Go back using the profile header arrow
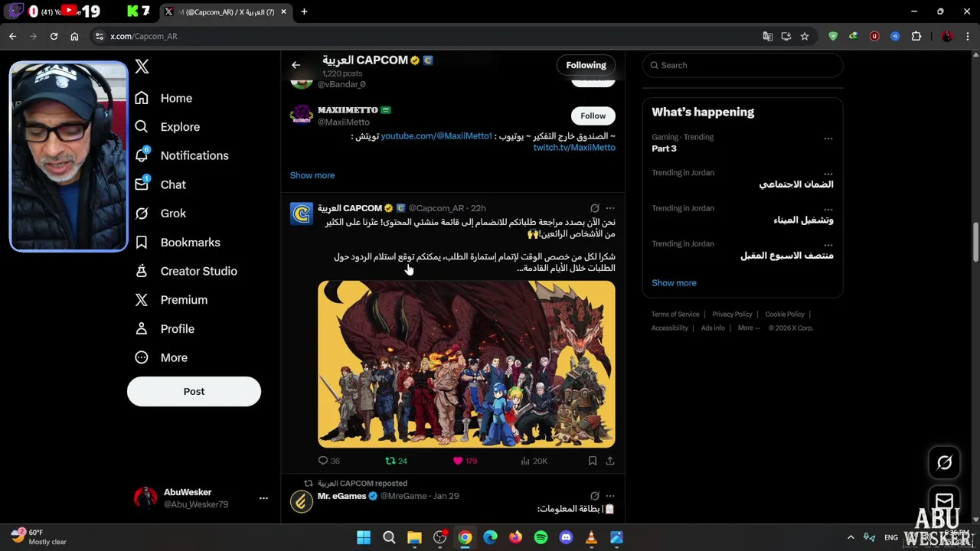 coord(296,65)
